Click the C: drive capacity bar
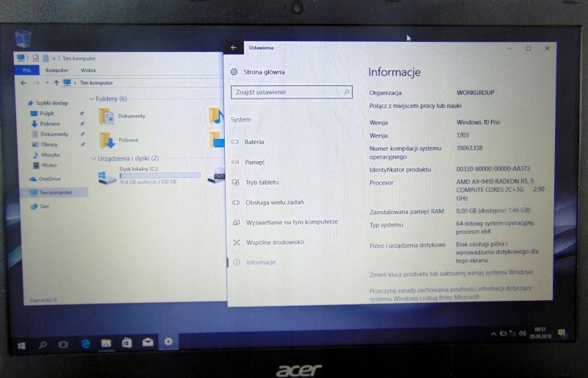Viewport: 588px width, 378px height. [x=160, y=175]
